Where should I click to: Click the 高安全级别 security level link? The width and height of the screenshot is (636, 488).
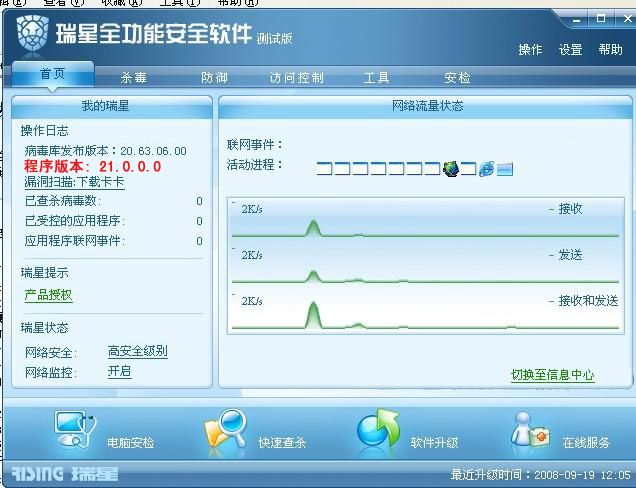click(138, 351)
